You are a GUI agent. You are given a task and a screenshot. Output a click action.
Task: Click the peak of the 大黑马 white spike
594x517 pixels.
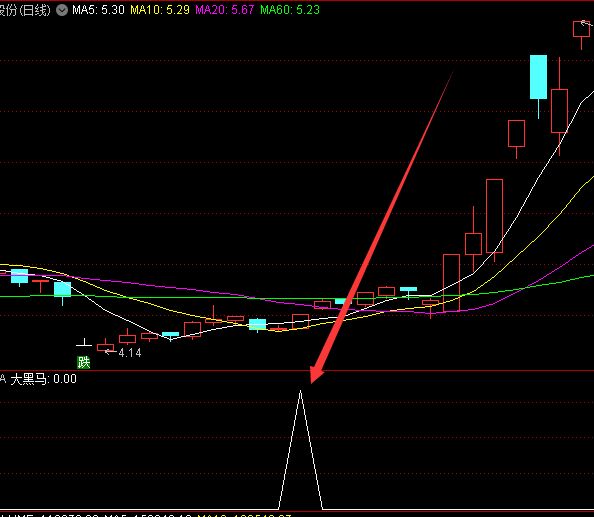[300, 392]
